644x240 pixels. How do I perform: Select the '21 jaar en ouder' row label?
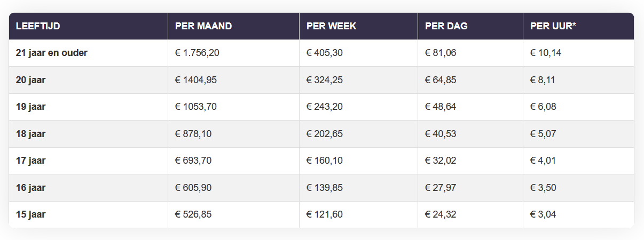point(52,53)
